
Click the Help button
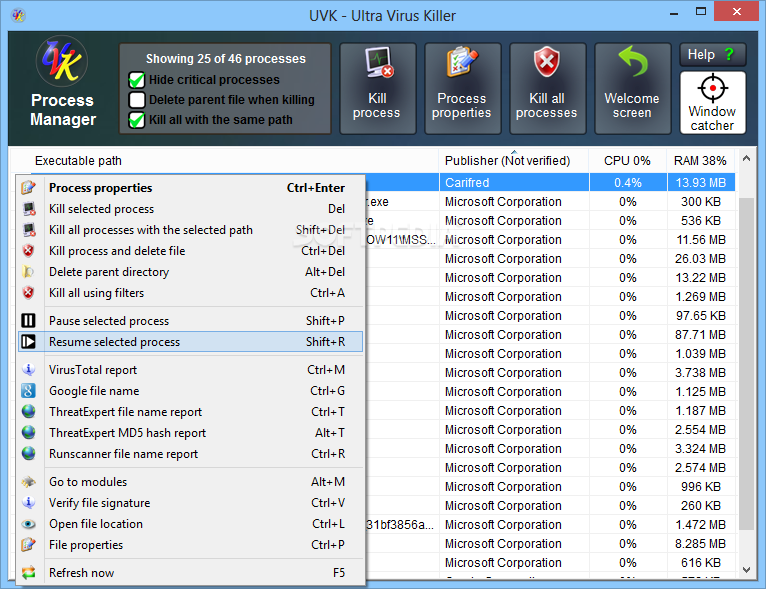point(713,54)
